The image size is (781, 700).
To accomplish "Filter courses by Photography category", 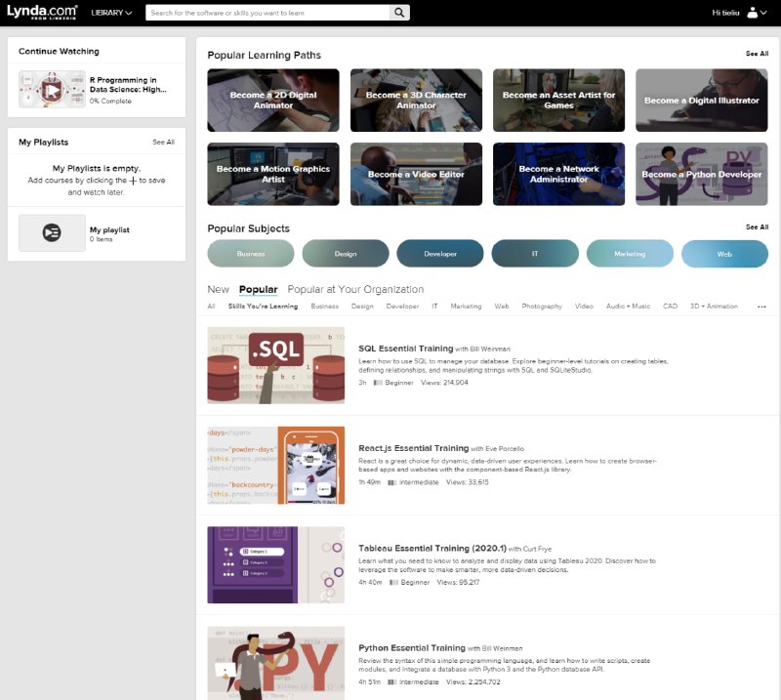I will [542, 307].
